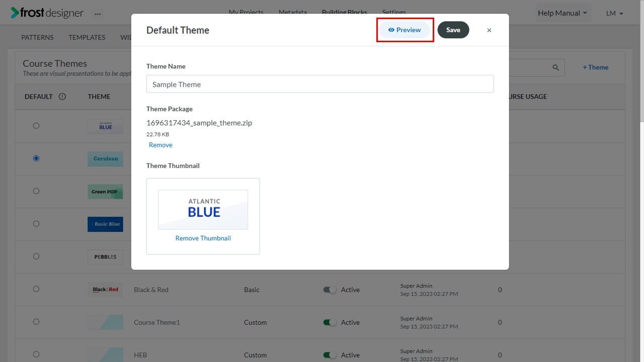Click Custom type in Course Theme1 row
This screenshot has height=362, width=644.
255,322
